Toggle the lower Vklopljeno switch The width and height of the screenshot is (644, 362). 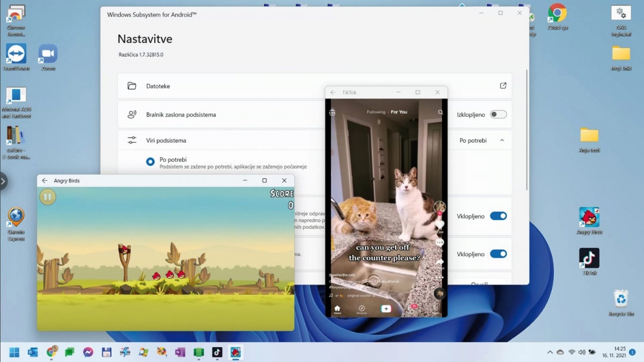click(498, 254)
